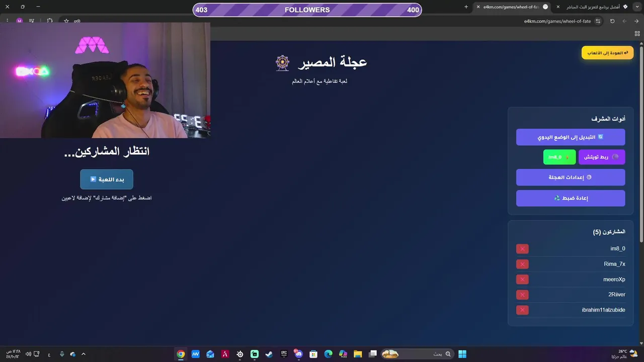Remove participant im8_0 with its red X
644x362 pixels.
(x=522, y=249)
